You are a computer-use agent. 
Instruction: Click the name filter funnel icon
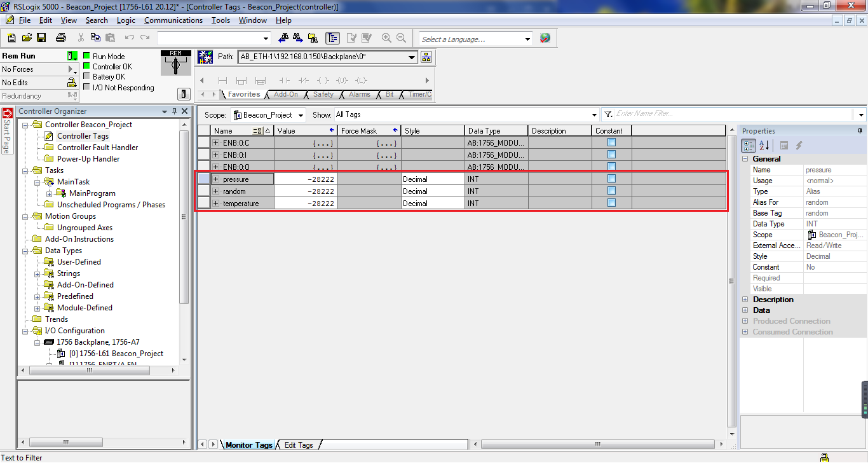608,114
